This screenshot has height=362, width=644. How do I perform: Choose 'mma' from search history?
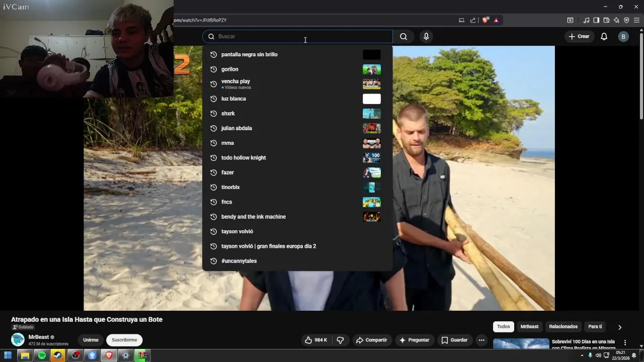pos(297,143)
